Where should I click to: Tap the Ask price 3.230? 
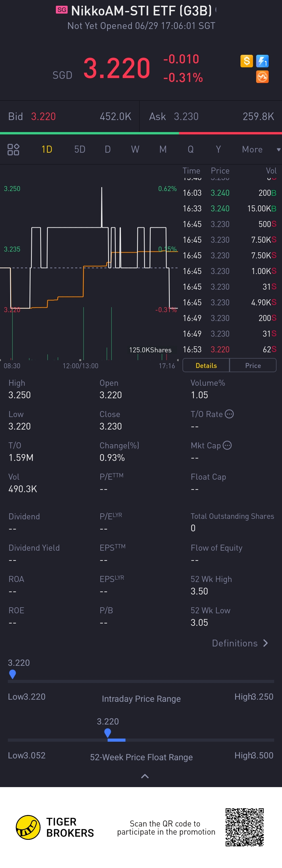click(186, 117)
